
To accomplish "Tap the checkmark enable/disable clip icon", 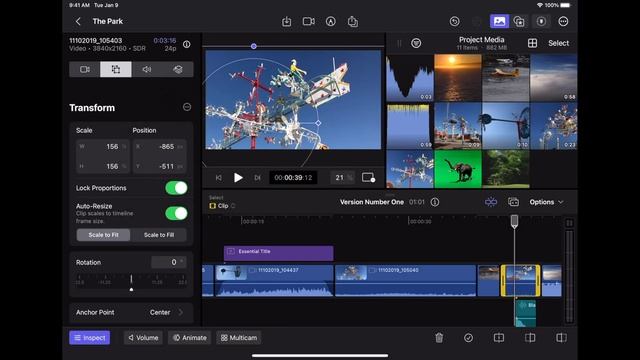I will click(469, 338).
